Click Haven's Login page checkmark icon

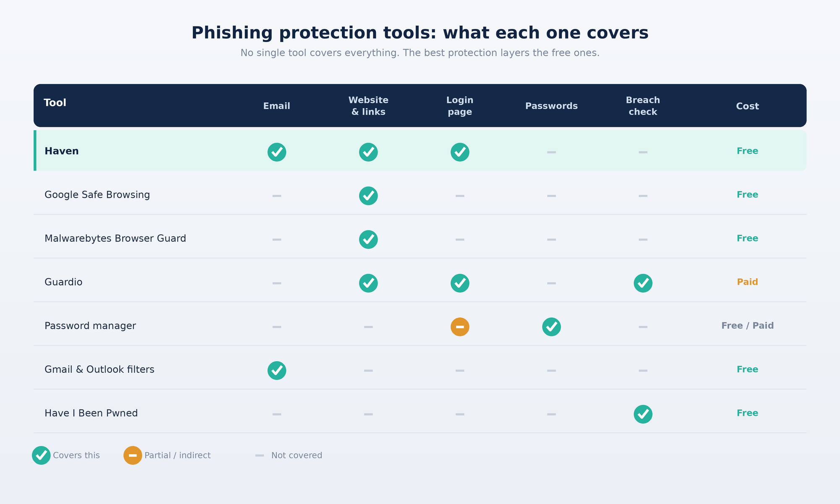[460, 152]
